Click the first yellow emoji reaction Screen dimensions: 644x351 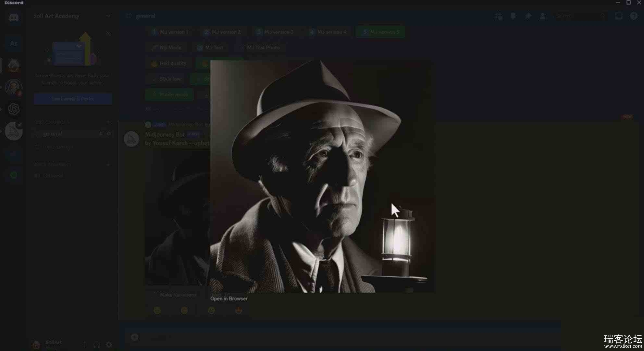tap(157, 311)
